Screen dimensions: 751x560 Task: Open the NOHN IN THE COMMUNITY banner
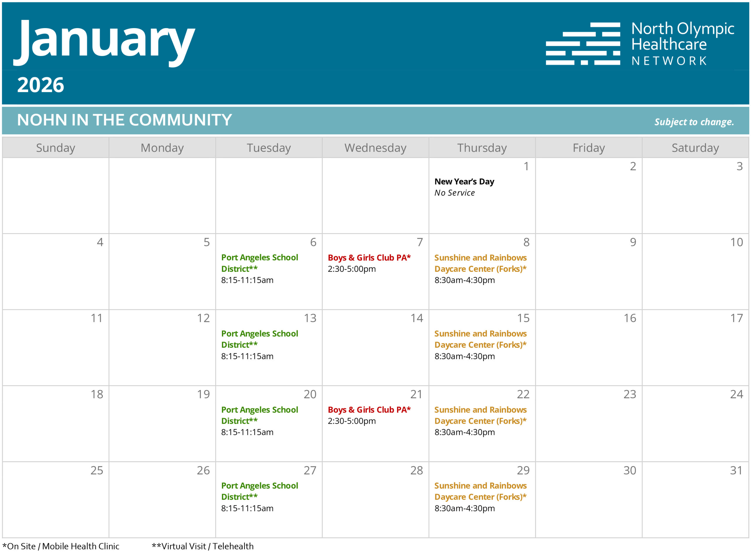[x=124, y=119]
